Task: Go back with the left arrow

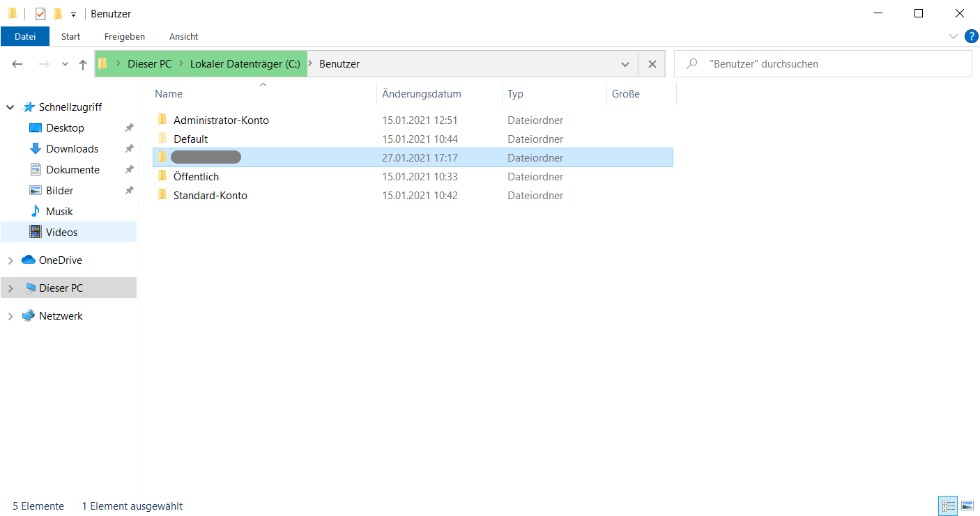Action: (x=18, y=64)
